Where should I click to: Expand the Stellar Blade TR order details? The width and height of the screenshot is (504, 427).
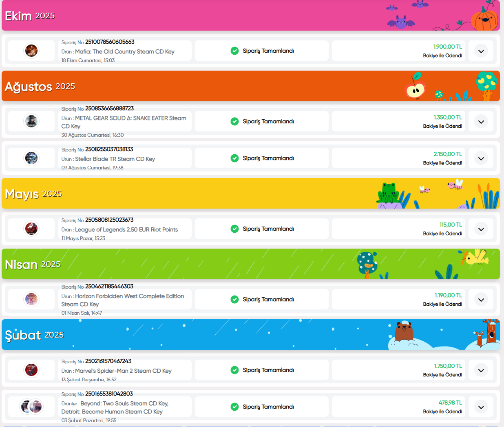481,158
